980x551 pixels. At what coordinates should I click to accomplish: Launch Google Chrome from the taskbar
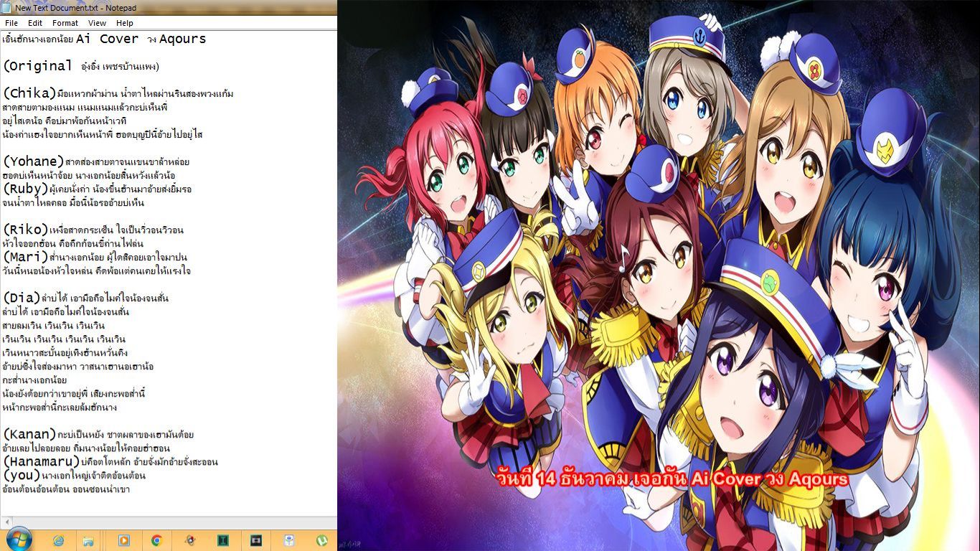point(156,540)
